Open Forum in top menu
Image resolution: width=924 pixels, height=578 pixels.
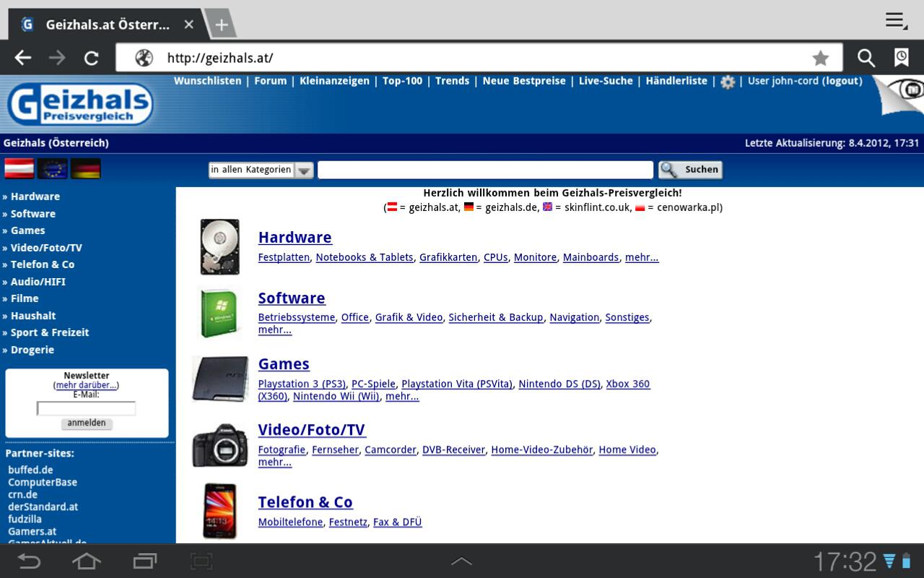[x=271, y=81]
